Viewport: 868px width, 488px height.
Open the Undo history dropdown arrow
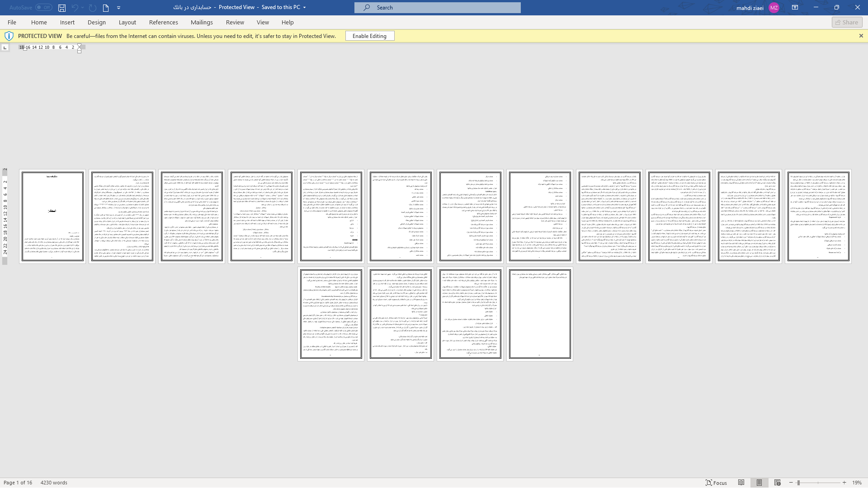click(x=83, y=8)
